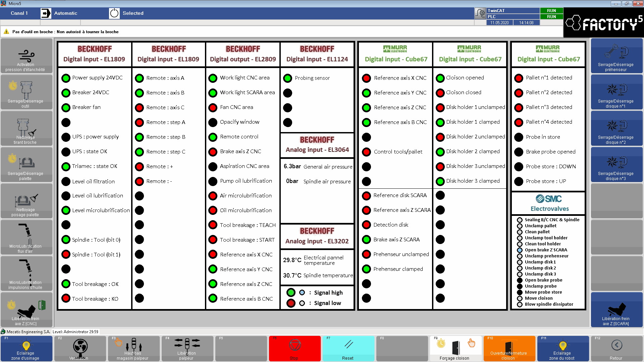Screen dimensions: 644x362
Task: Hit the red Stop button (F6)
Action: 294,349
